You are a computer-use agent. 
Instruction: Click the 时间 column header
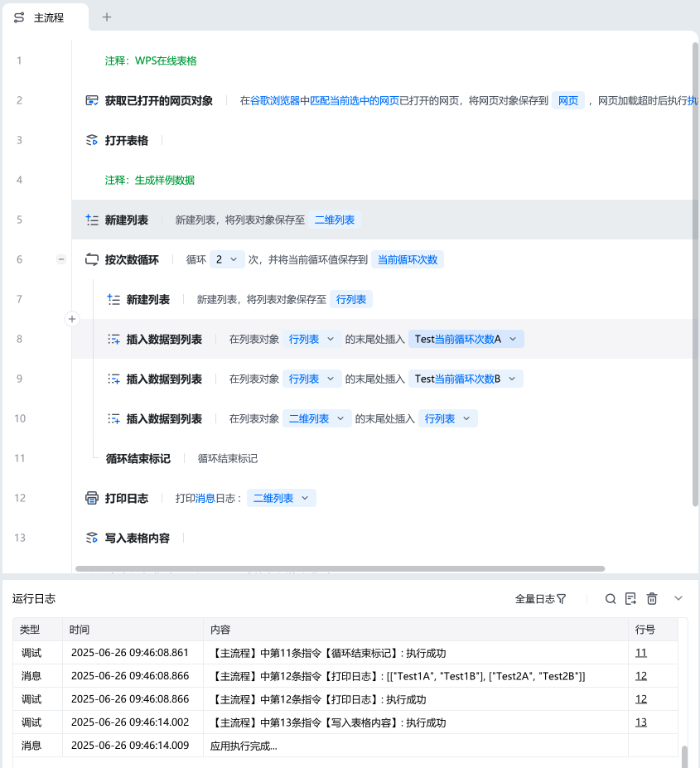[133, 630]
